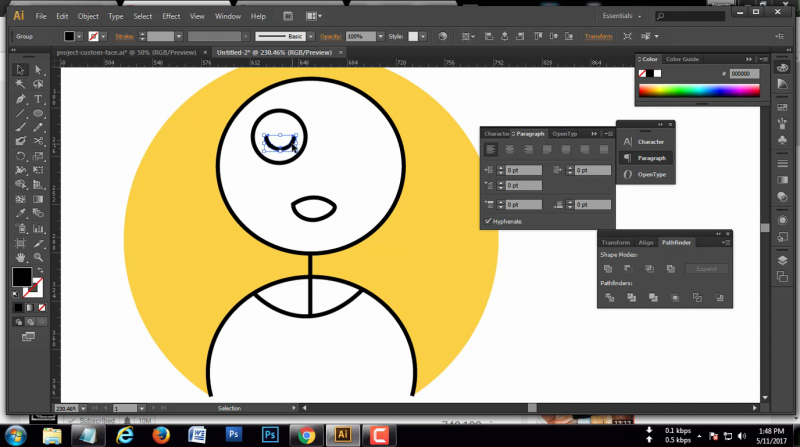Screen dimensions: 800x447
Task: Select the Scissors tool
Action: 38,142
